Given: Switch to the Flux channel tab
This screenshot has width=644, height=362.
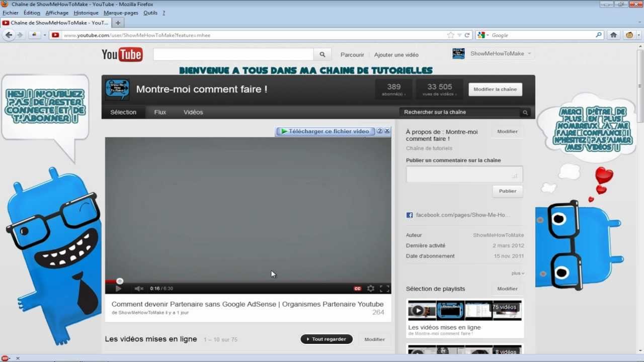Looking at the screenshot, I should point(160,112).
